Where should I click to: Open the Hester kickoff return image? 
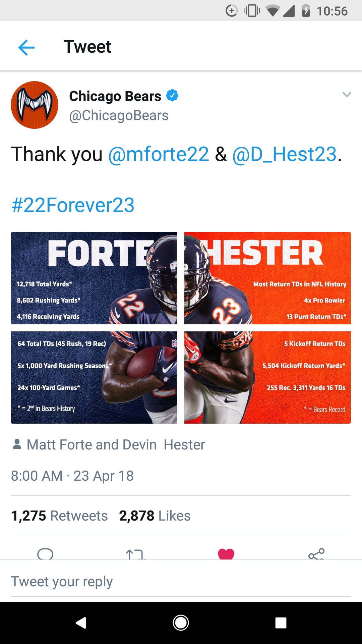267,377
